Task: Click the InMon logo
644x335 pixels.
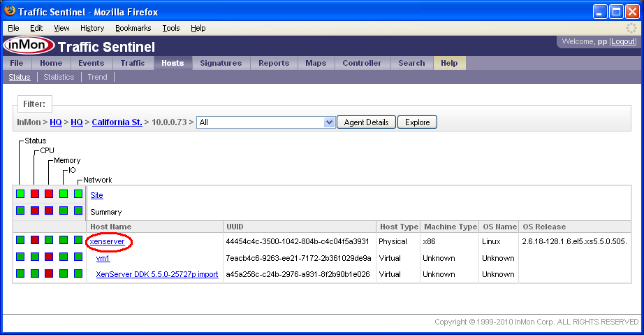Action: [28, 46]
